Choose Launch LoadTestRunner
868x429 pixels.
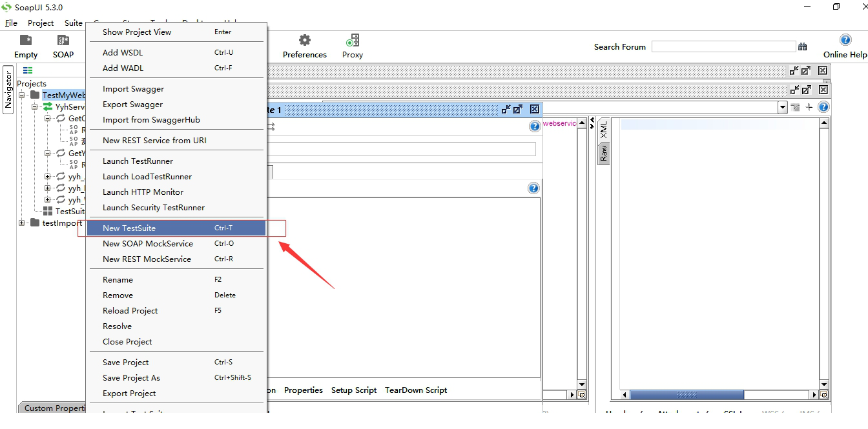(x=176, y=176)
